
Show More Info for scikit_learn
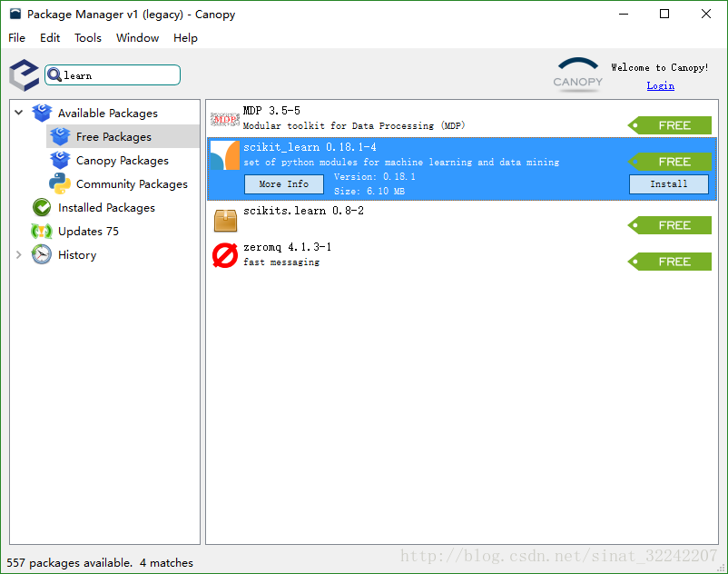284,183
